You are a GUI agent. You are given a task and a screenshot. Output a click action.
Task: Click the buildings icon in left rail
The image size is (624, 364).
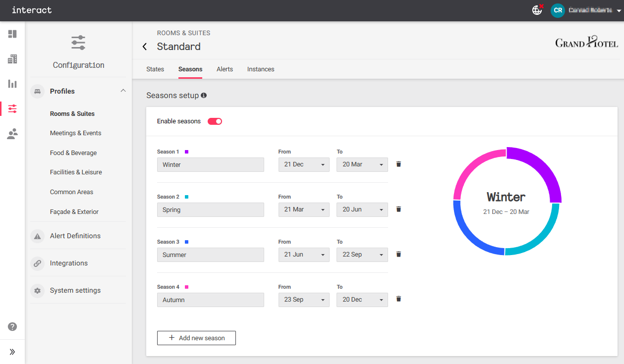point(12,59)
